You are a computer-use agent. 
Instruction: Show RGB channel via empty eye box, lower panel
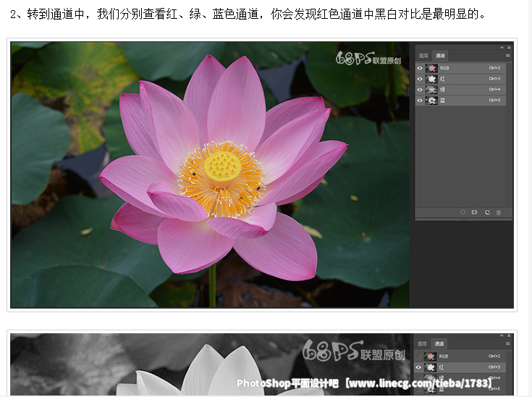point(418,356)
